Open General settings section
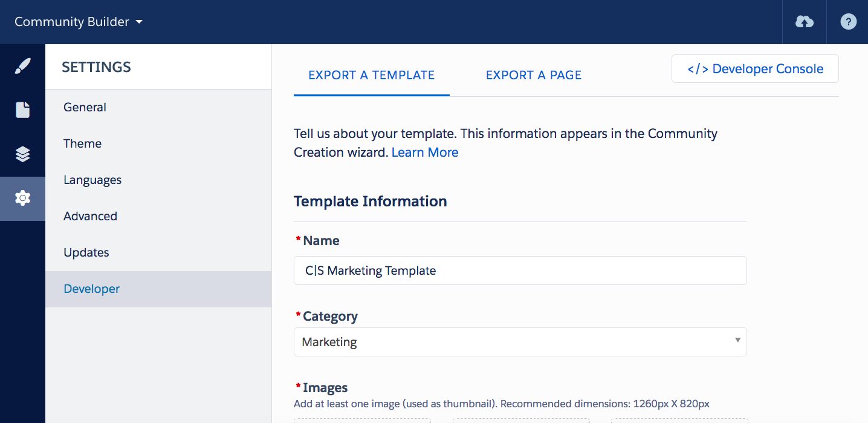Image resolution: width=868 pixels, height=423 pixels. pos(158,107)
